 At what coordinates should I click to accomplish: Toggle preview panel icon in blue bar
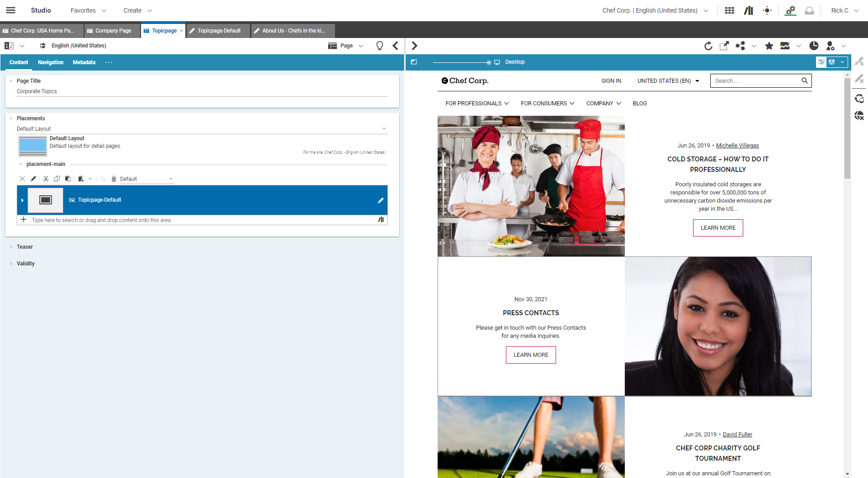[414, 62]
